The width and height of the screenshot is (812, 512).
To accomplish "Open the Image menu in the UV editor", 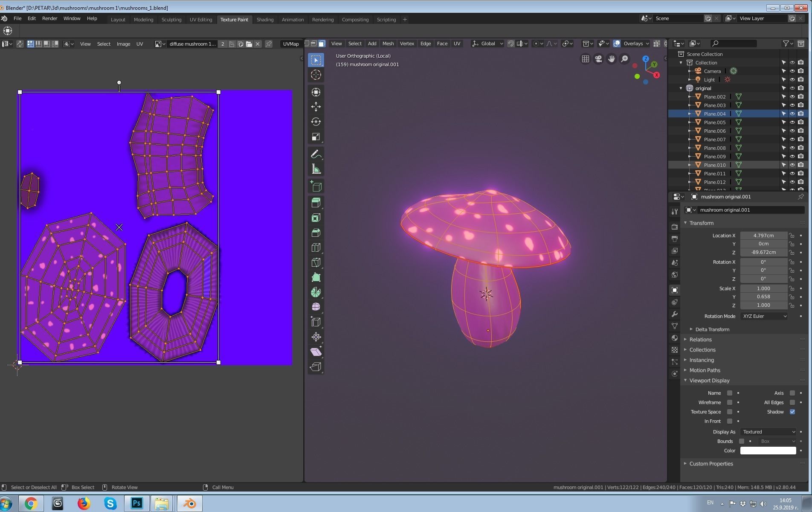I will pyautogui.click(x=123, y=44).
